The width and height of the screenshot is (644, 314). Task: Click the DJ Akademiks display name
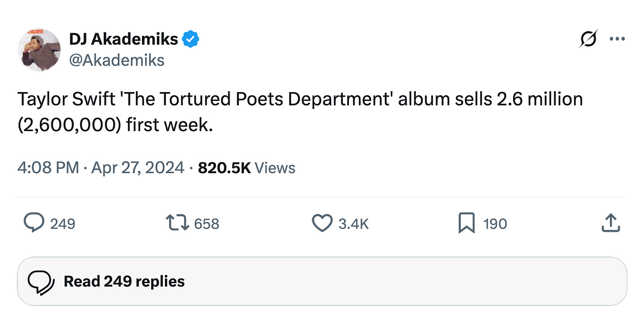click(123, 39)
